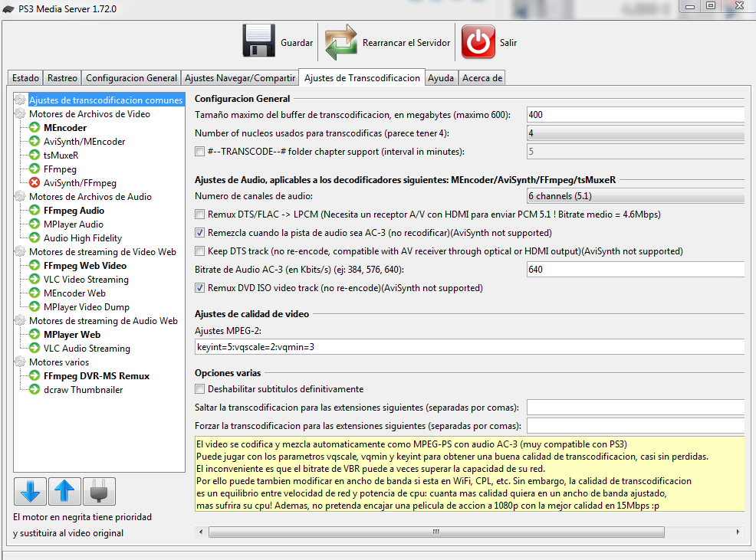Viewport: 756px width, 560px height.
Task: Click the green arrows restart server icon
Action: (x=341, y=41)
